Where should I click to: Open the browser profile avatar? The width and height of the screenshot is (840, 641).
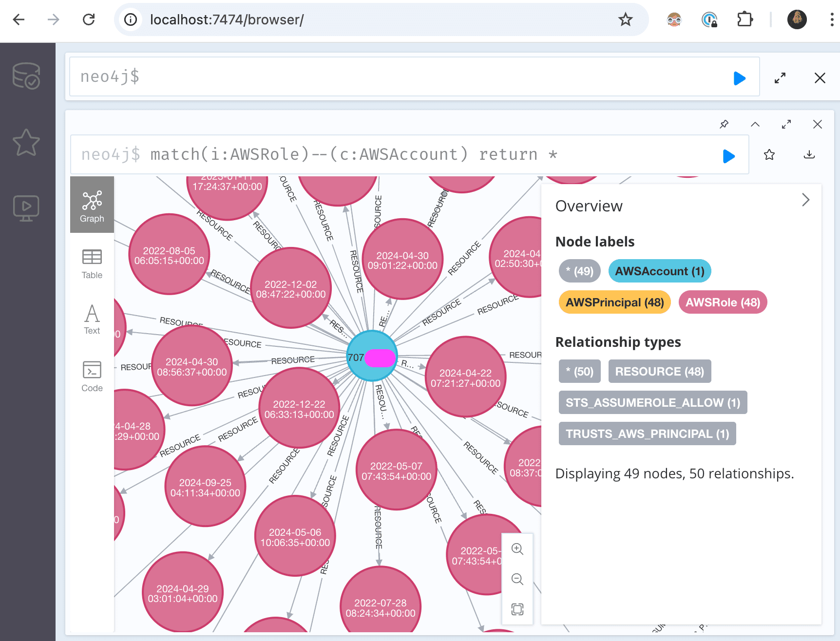coord(797,19)
